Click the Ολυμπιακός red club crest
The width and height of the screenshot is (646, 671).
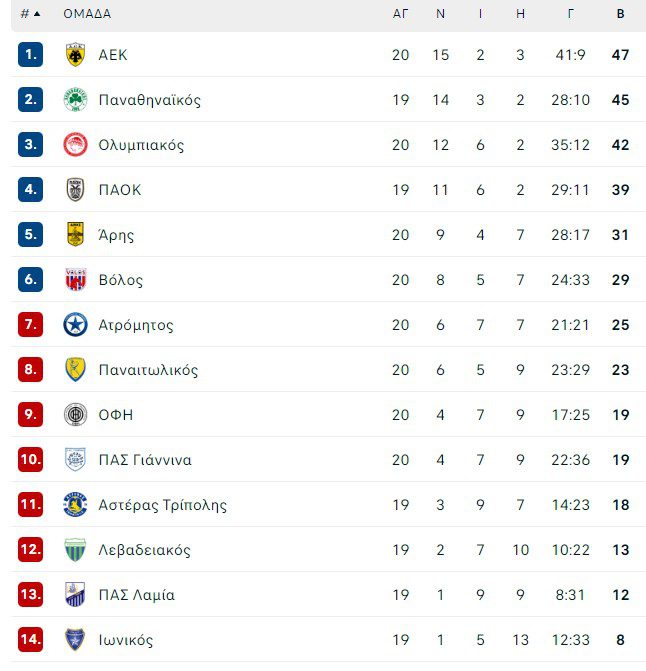[x=75, y=145]
